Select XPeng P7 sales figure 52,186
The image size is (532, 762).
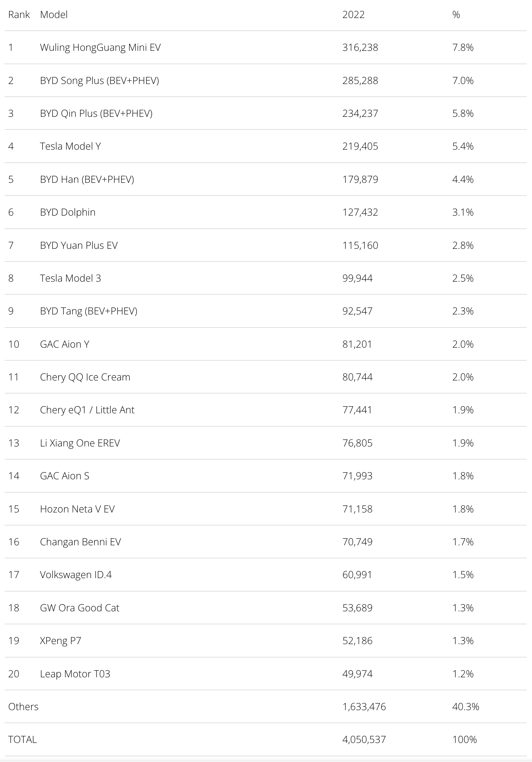[357, 641]
